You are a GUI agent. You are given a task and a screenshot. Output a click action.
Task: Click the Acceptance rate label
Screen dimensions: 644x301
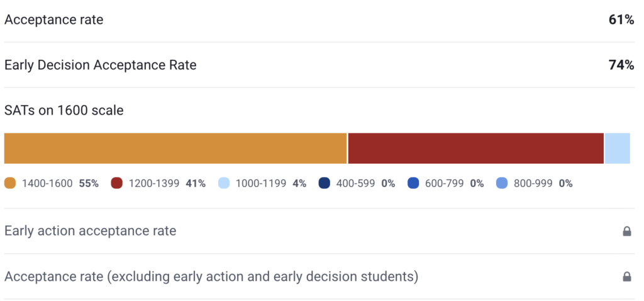coord(54,20)
